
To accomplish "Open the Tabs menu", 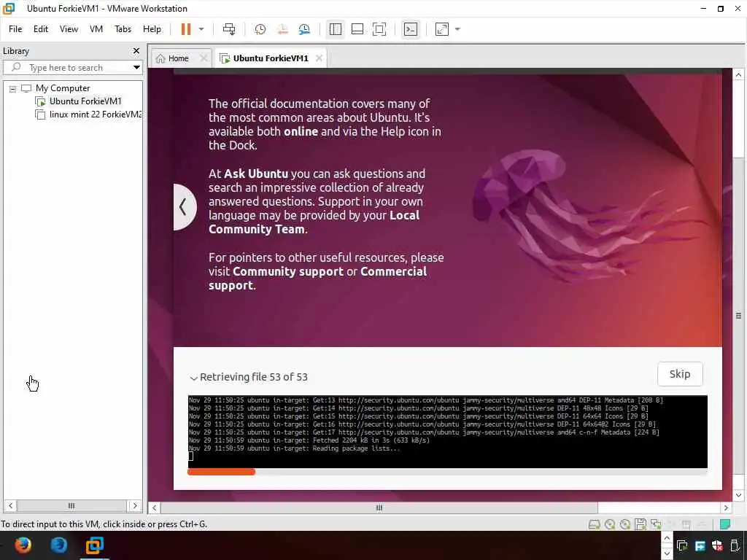I will click(x=123, y=29).
